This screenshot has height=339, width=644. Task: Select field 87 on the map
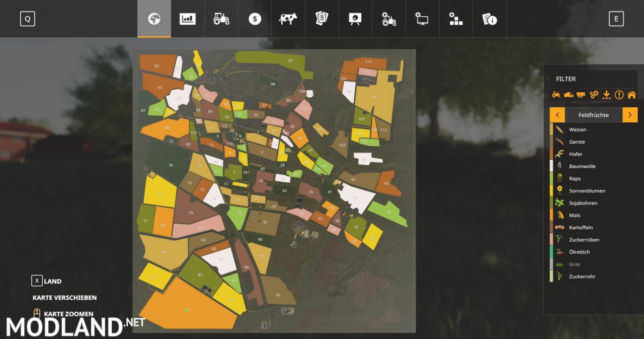(x=200, y=275)
